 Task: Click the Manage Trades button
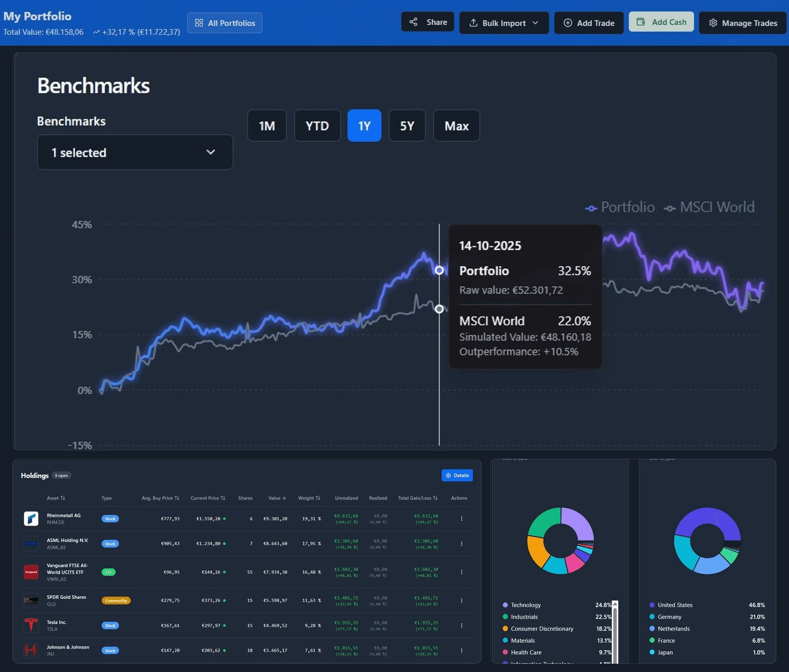click(743, 23)
